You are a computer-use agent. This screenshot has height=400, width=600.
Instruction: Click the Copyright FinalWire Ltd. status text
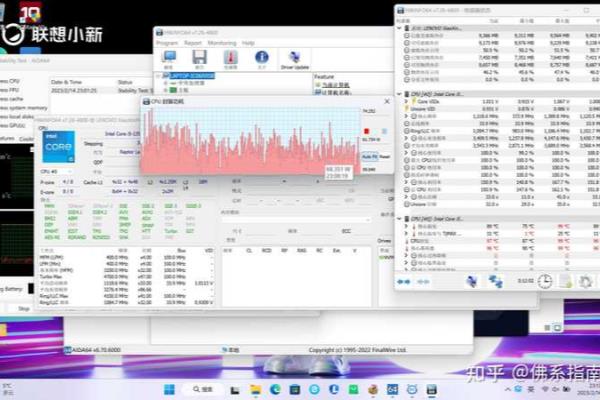[357, 349]
